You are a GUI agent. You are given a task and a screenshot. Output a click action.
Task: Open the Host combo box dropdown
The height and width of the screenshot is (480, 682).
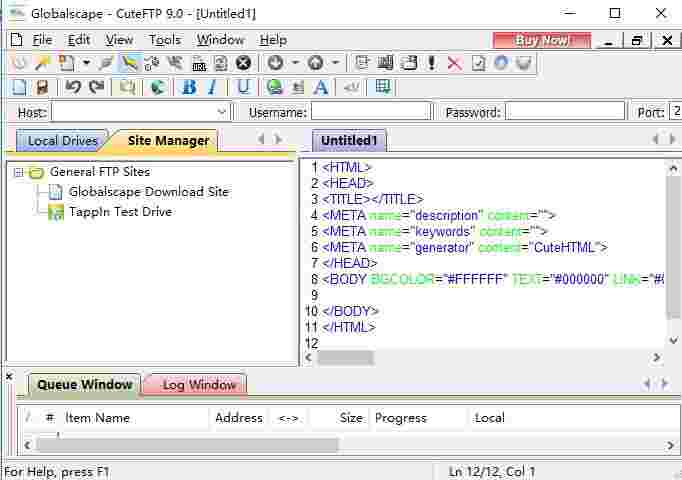click(222, 112)
